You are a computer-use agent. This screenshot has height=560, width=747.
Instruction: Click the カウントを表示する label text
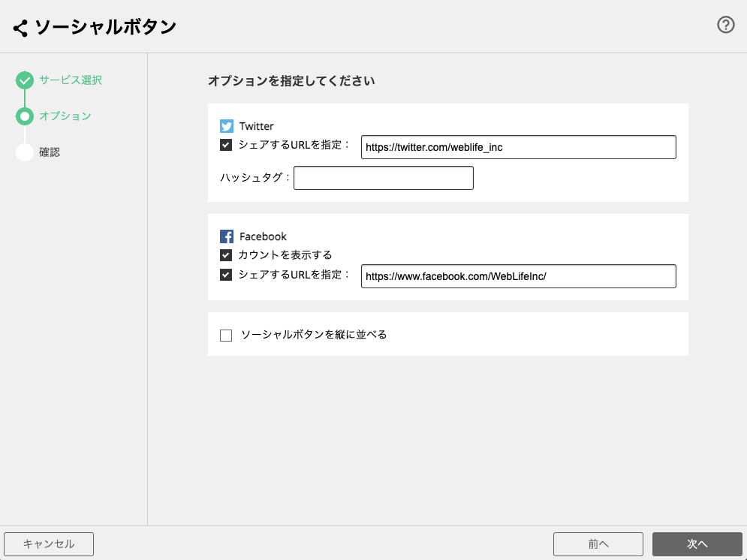tap(285, 255)
